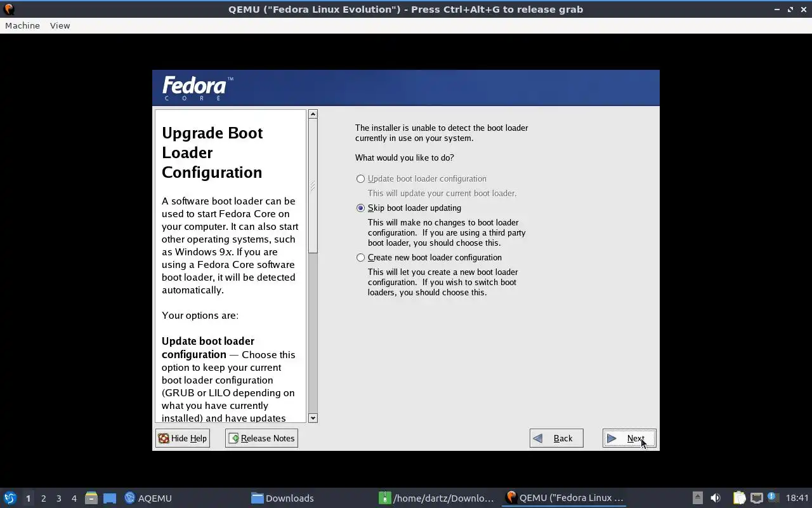Click the tray eject/removable media icon
Viewport: 812px width, 508px height.
click(x=697, y=498)
